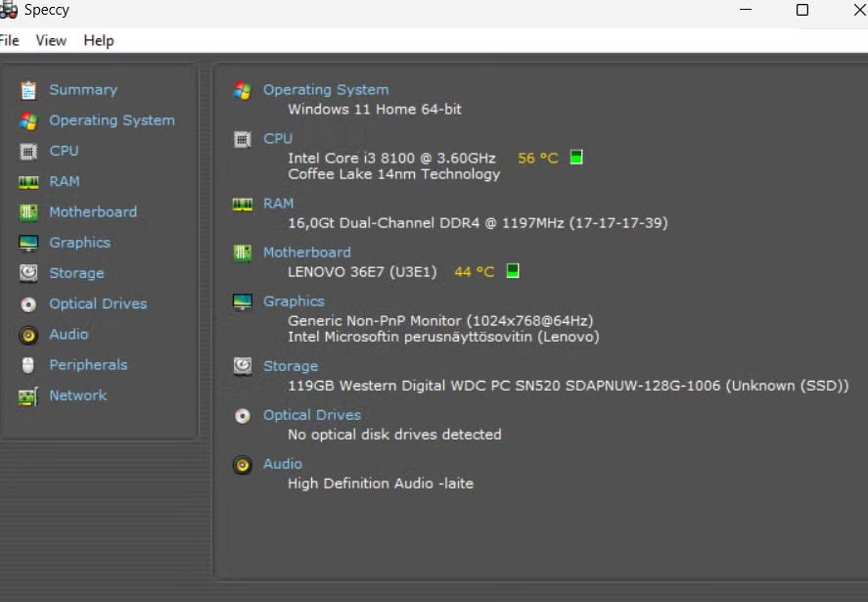Image resolution: width=868 pixels, height=602 pixels.
Task: Click the Motherboard icon in sidebar
Action: pyautogui.click(x=28, y=212)
